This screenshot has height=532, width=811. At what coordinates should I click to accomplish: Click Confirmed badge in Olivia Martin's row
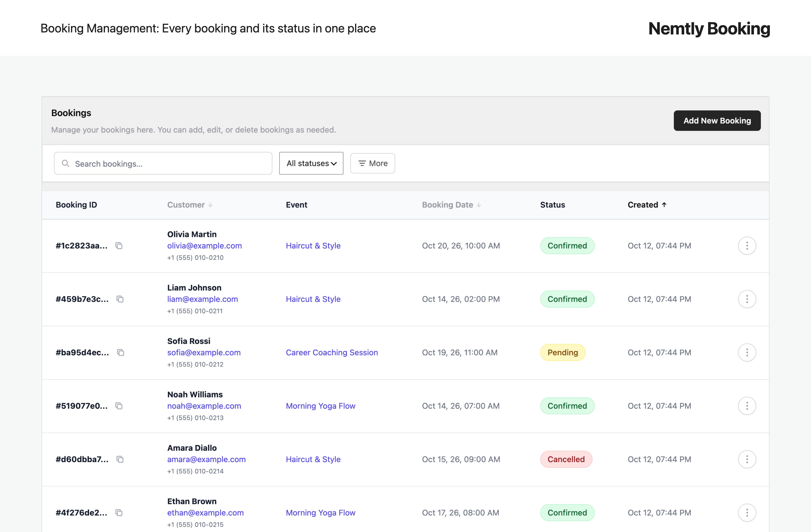tap(567, 245)
